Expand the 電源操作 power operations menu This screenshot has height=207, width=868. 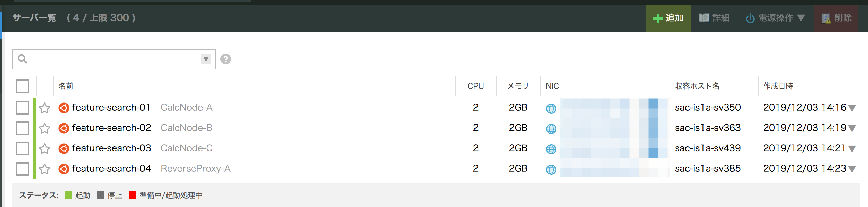click(775, 18)
